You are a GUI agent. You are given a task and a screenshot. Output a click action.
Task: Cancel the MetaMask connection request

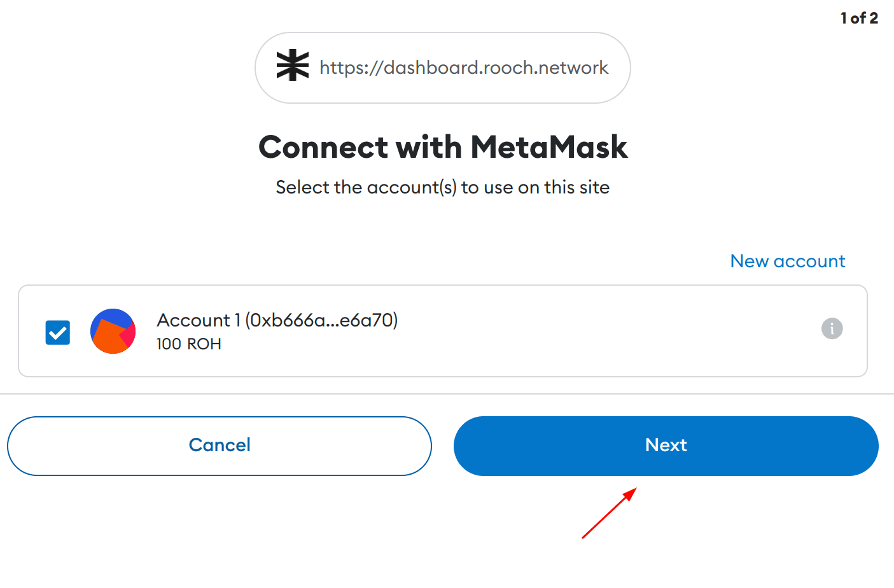(220, 445)
